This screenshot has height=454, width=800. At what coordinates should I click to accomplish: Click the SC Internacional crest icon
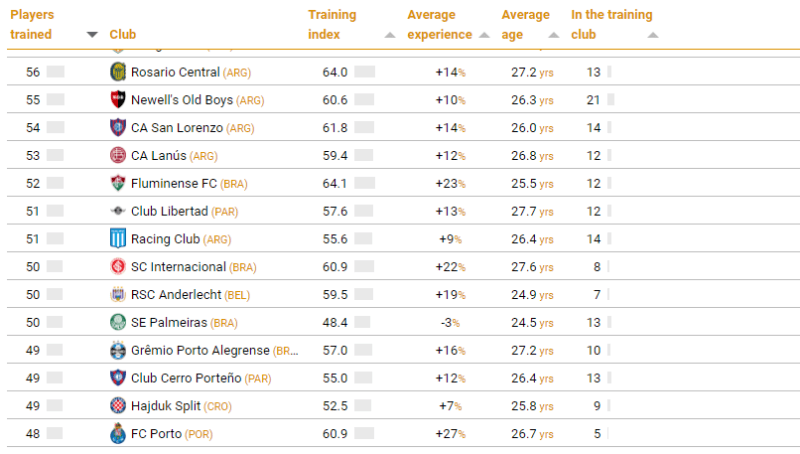(x=118, y=267)
